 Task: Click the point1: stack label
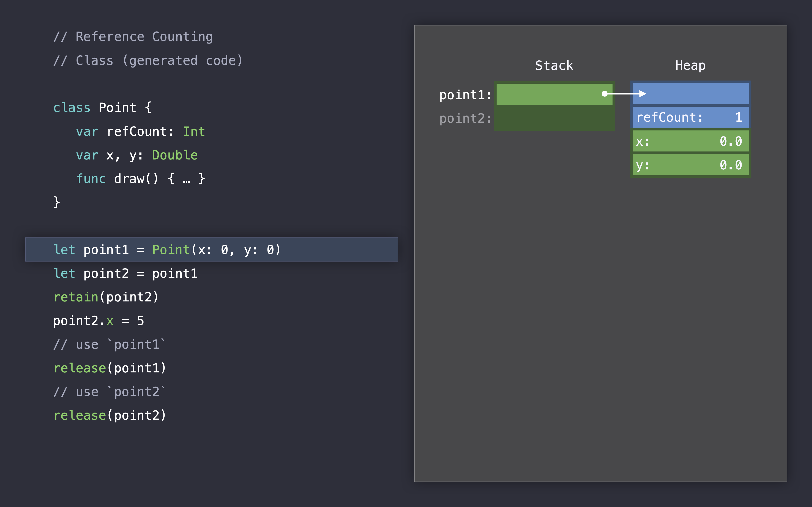click(x=465, y=95)
